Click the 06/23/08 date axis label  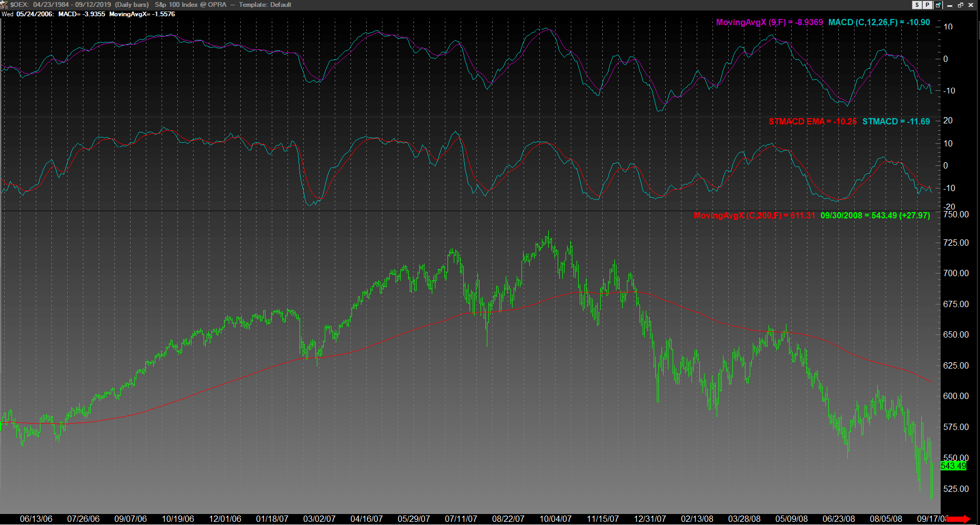(839, 519)
